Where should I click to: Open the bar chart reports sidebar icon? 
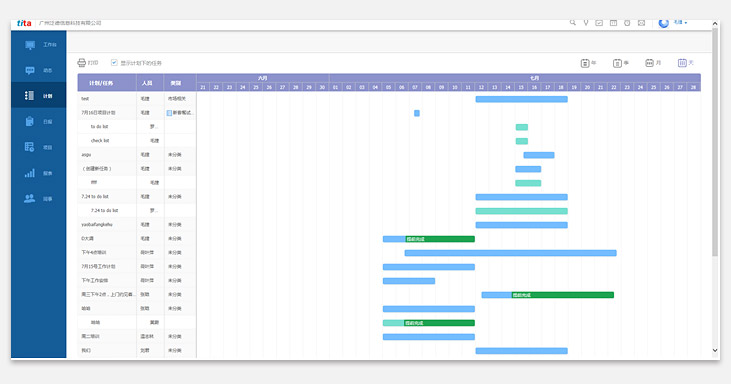(29, 173)
